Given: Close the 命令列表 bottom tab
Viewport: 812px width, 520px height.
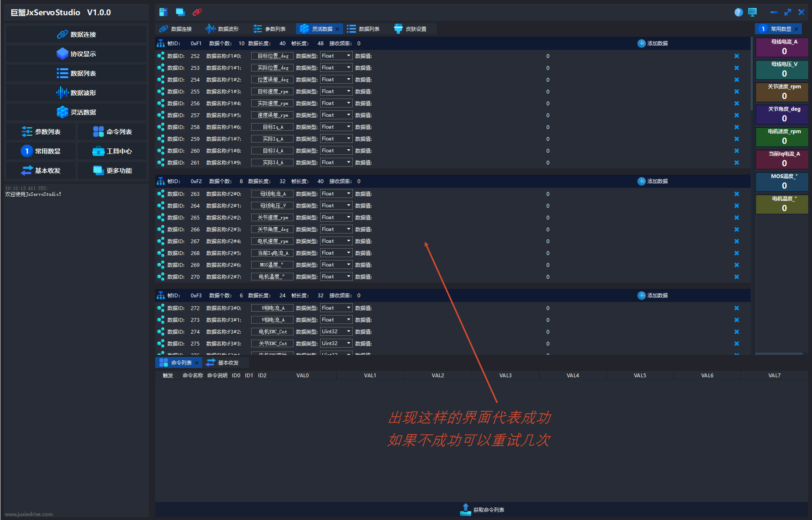Looking at the screenshot, I should tap(197, 363).
